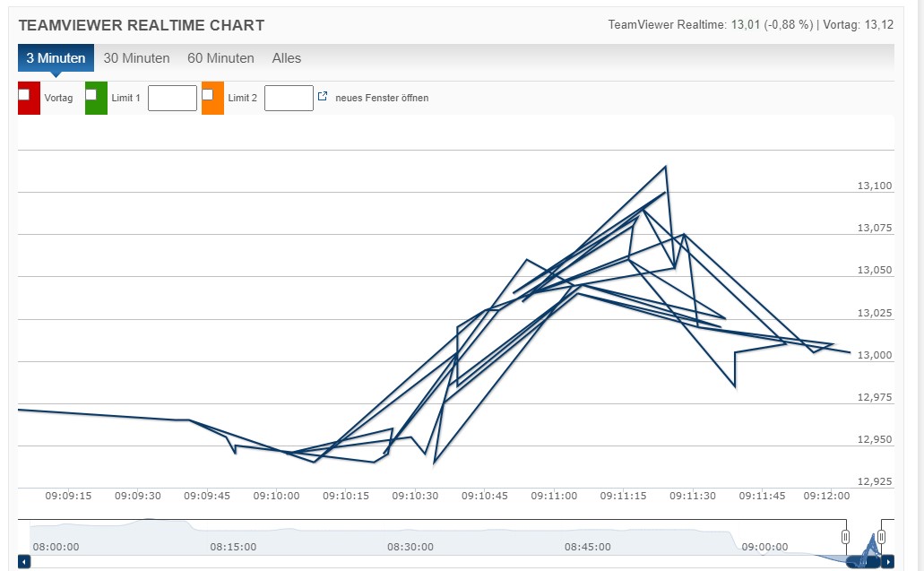The height and width of the screenshot is (571, 924).
Task: Click the chart's highest peak near 09:11:15
Action: pyautogui.click(x=665, y=167)
